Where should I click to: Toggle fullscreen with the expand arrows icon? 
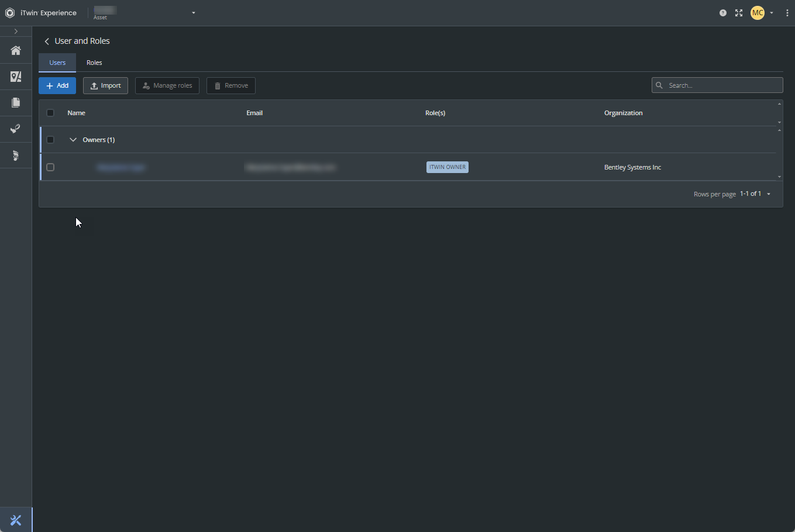coord(739,13)
